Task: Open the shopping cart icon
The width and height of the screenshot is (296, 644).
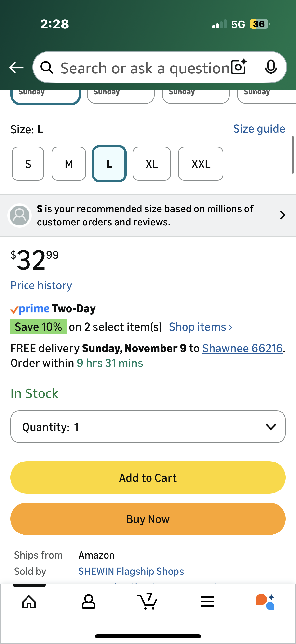Action: tap(147, 602)
